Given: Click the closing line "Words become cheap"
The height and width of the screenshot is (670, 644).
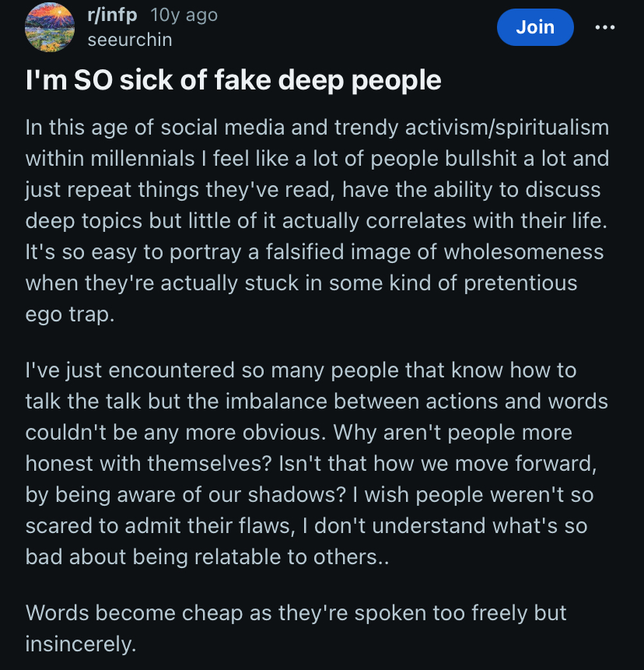Looking at the screenshot, I should click(296, 612).
